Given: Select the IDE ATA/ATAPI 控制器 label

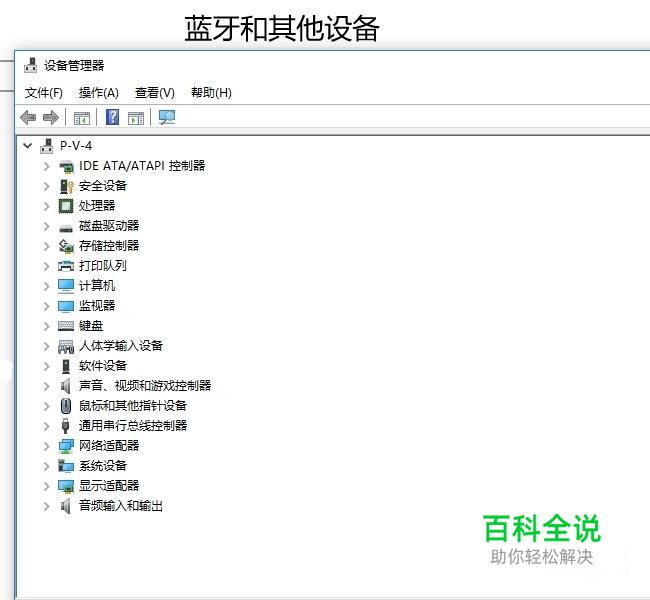Looking at the screenshot, I should tap(142, 166).
